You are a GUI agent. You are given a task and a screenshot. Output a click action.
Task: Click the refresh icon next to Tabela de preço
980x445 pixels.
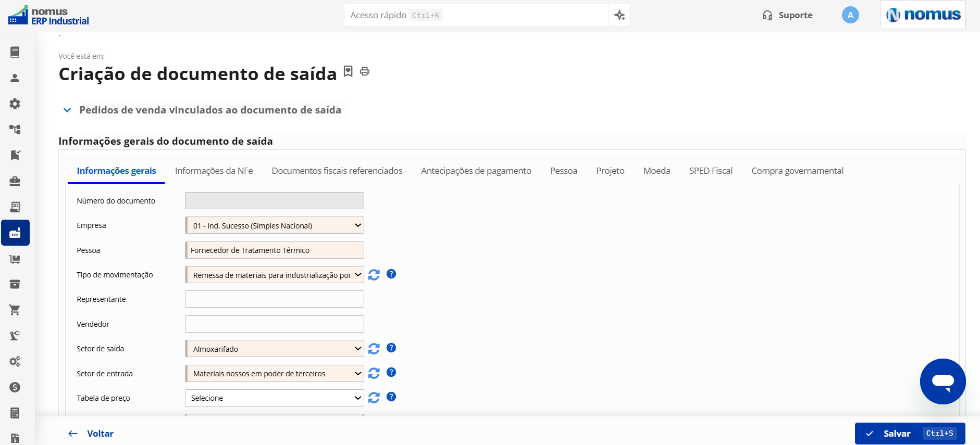coord(374,398)
